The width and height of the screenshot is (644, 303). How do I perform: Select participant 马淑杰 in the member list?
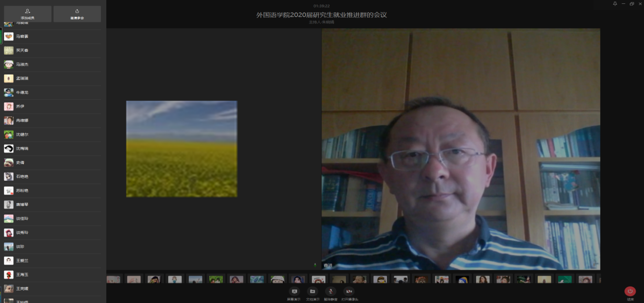point(22,64)
